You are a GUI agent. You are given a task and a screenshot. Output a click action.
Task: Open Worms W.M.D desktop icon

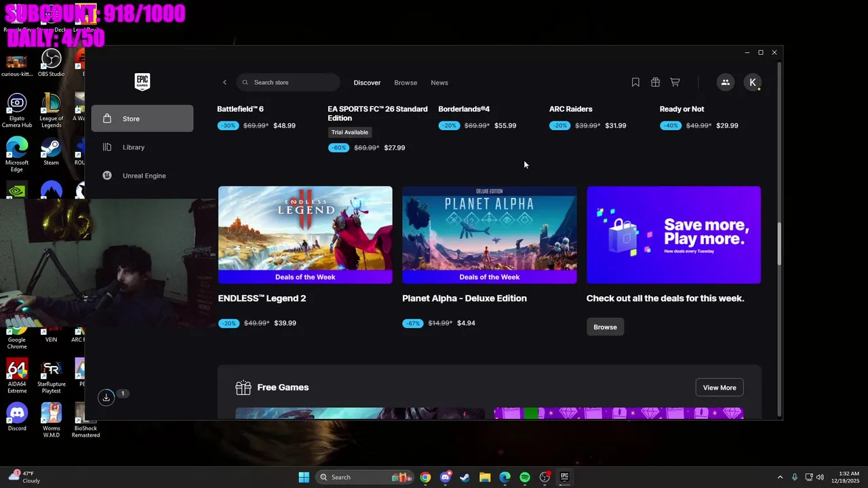coord(51,420)
